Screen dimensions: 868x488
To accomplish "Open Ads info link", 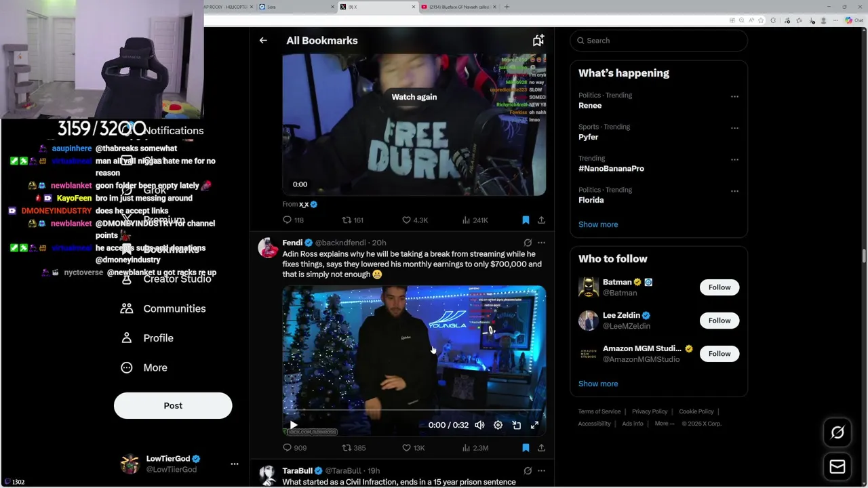I will pyautogui.click(x=633, y=424).
